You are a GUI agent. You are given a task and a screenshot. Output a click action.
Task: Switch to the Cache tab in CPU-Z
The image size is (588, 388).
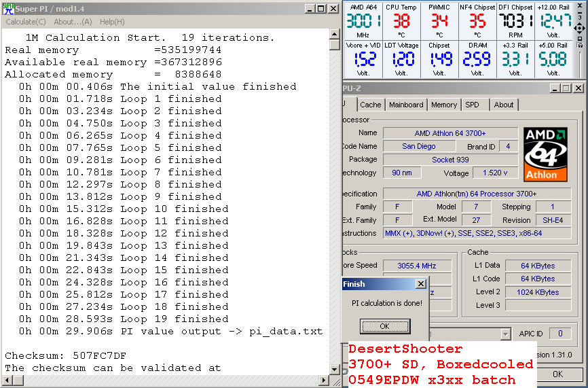click(x=371, y=105)
